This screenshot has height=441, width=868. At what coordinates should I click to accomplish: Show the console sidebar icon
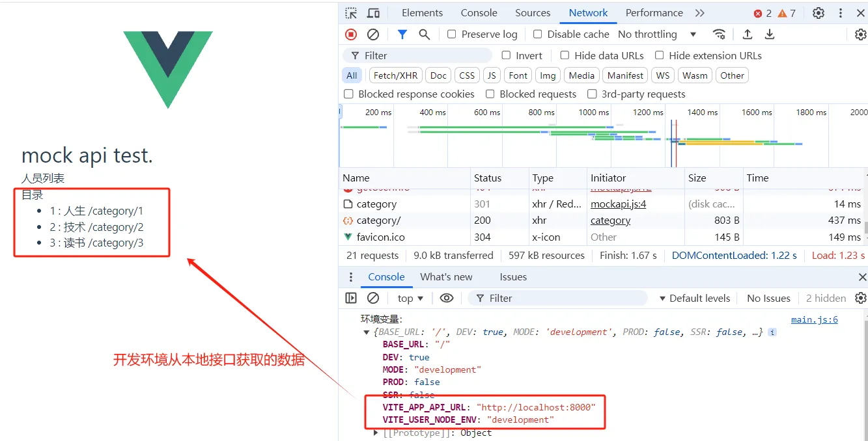coord(351,298)
